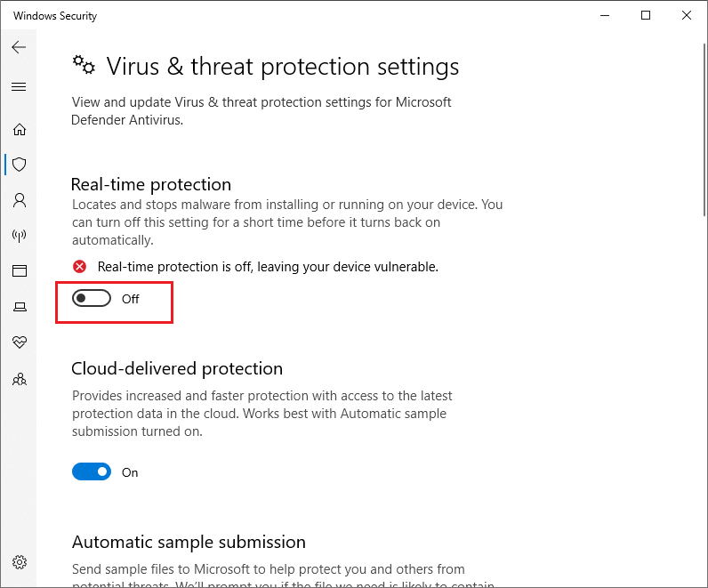
Task: Select Virus & threat protection shield icon
Action: point(20,165)
